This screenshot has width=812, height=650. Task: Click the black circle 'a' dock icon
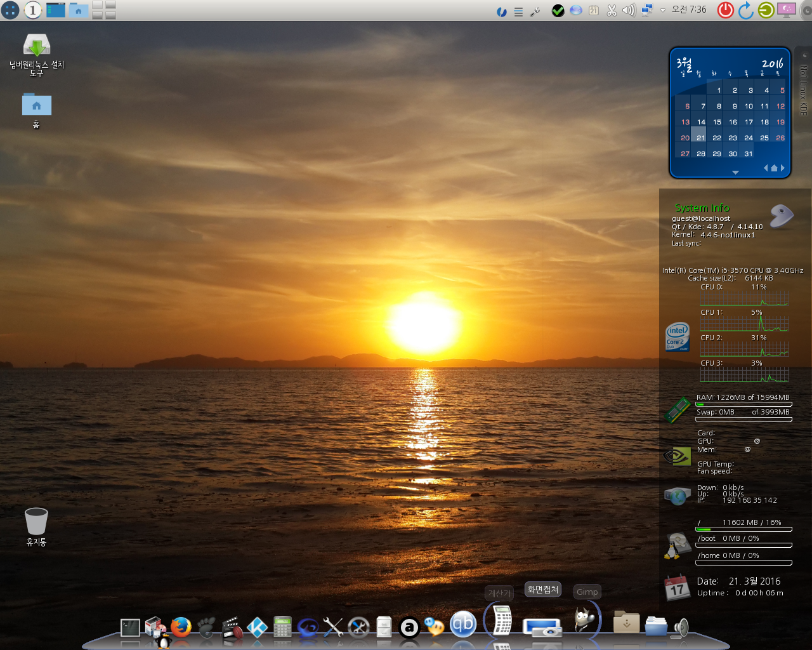[x=409, y=628]
